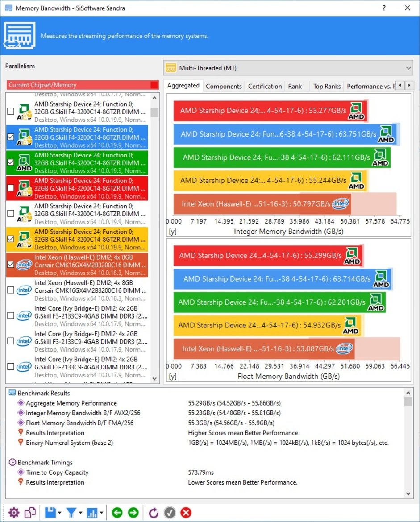Screen dimensions: 420x522
Task: Check the first Intel Core Ivy Bridge-E row checkbox
Action: tap(11, 315)
